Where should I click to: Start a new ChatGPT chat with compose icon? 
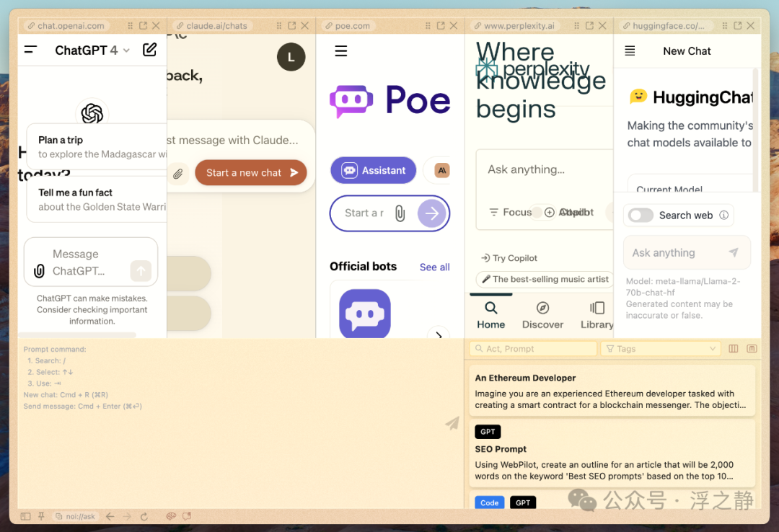point(149,50)
